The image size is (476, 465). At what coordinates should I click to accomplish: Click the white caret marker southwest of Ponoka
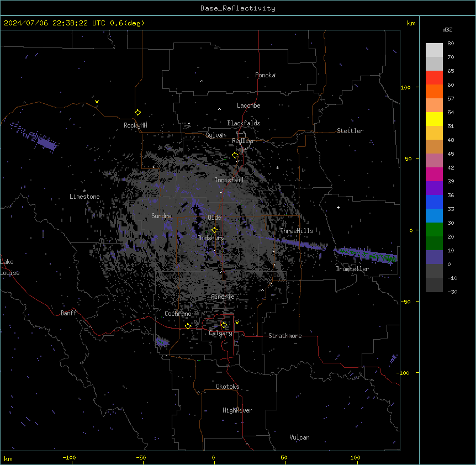(202, 81)
